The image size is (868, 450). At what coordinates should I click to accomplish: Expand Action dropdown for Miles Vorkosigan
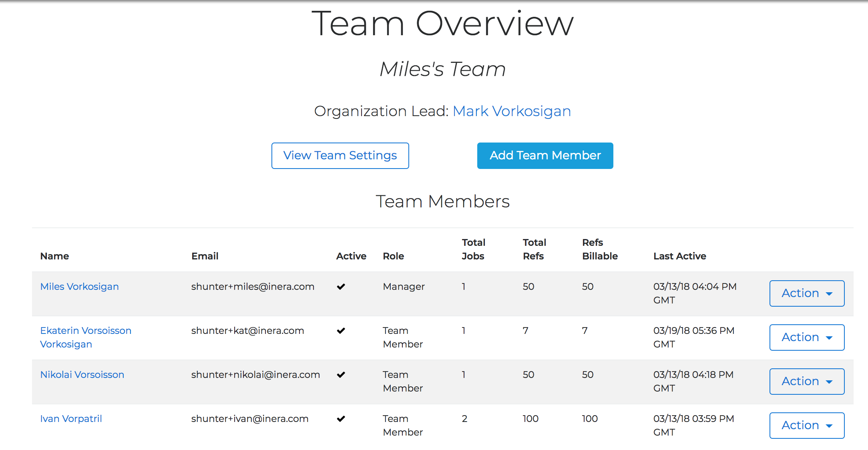(x=807, y=293)
